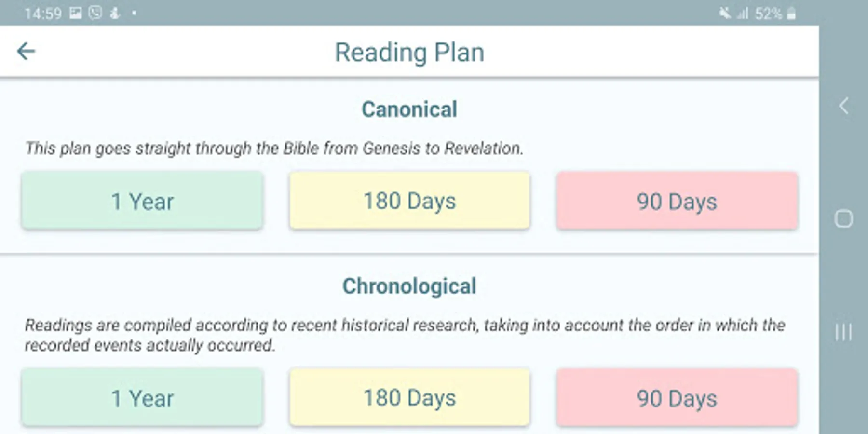Tap the battery icon in the status bar

tap(791, 14)
